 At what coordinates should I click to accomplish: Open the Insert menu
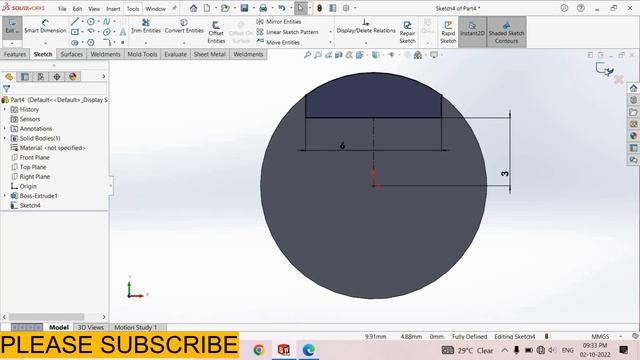(x=113, y=9)
